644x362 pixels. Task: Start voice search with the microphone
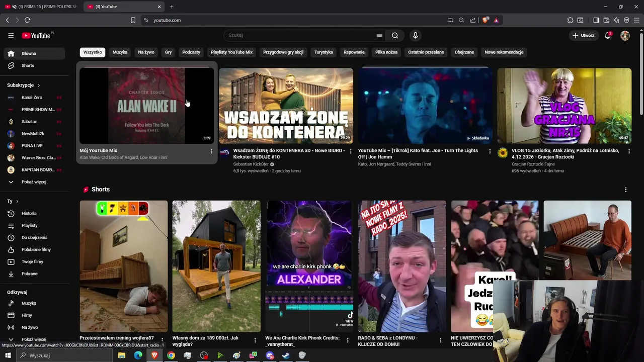click(x=415, y=35)
